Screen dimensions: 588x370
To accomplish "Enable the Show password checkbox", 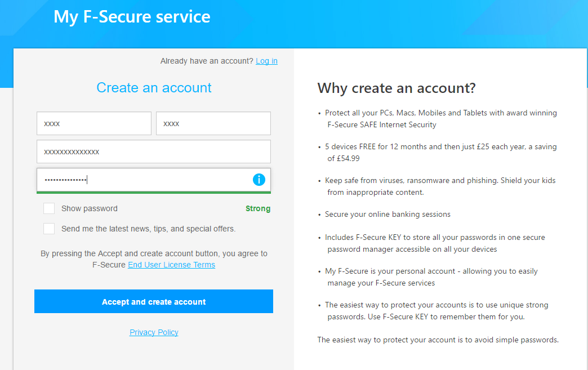I will [x=49, y=208].
